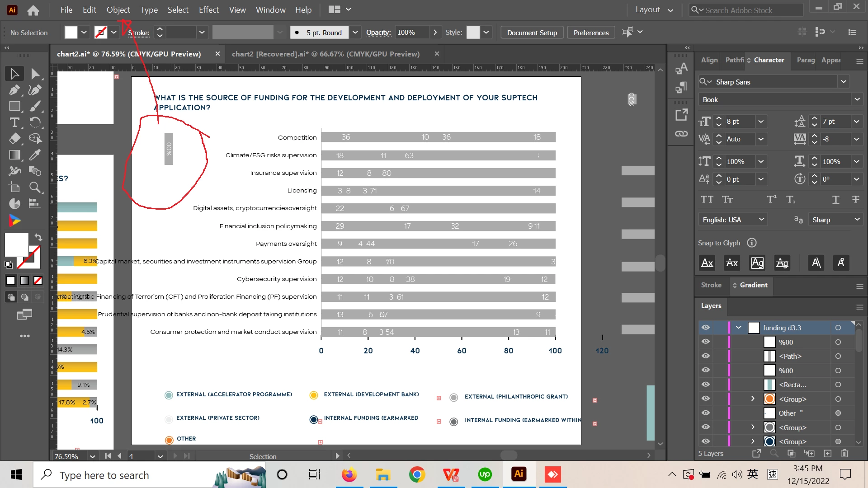This screenshot has height=488, width=868.
Task: Hide the Other sublayer
Action: point(705,413)
